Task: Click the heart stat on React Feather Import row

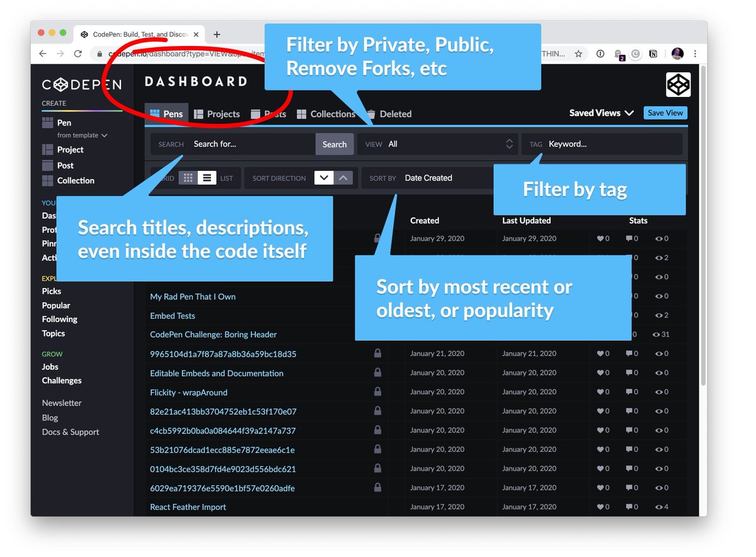Action: [x=603, y=507]
